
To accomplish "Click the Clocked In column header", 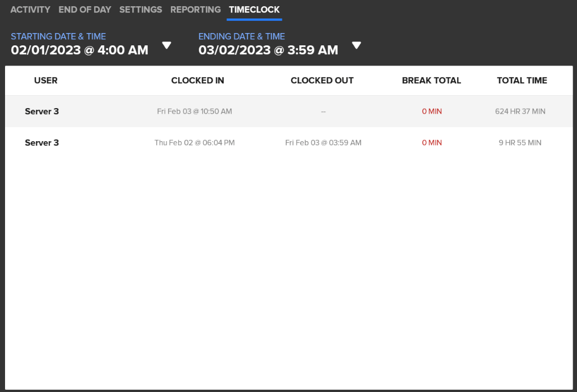I will click(198, 80).
